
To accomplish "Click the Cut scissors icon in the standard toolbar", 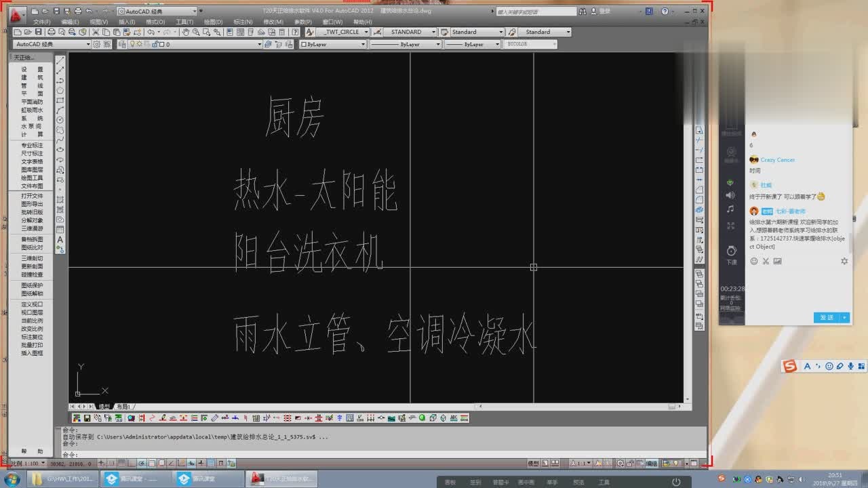I will pyautogui.click(x=96, y=32).
